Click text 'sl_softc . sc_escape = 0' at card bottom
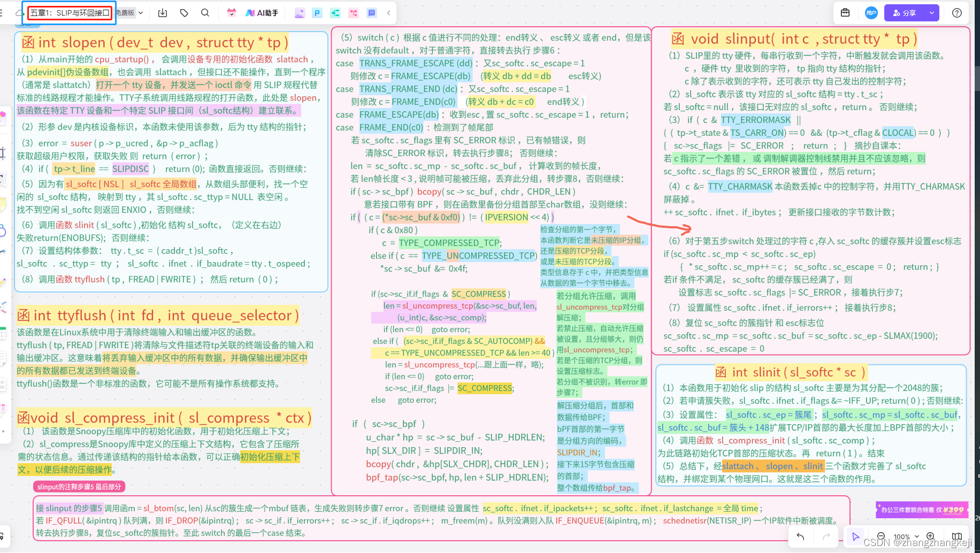The image size is (980, 553). click(714, 349)
